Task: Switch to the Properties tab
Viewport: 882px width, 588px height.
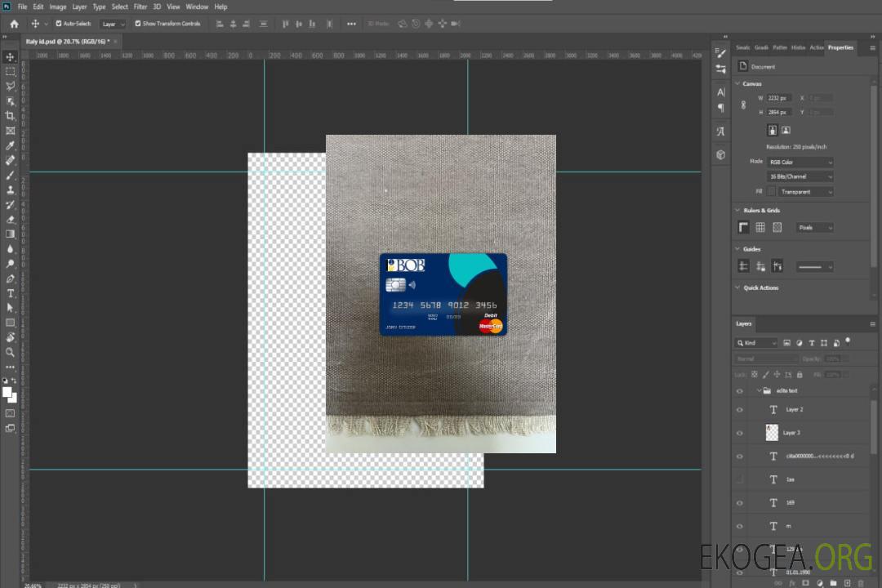Action: [840, 47]
